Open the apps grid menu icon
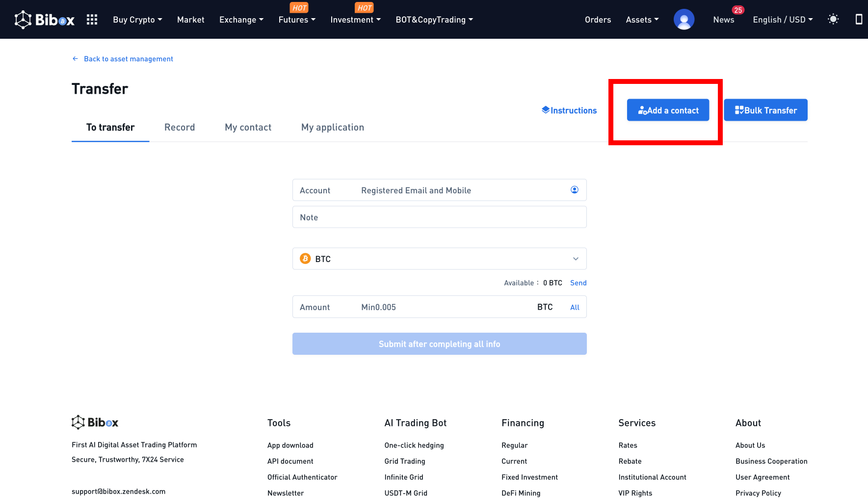 tap(92, 20)
